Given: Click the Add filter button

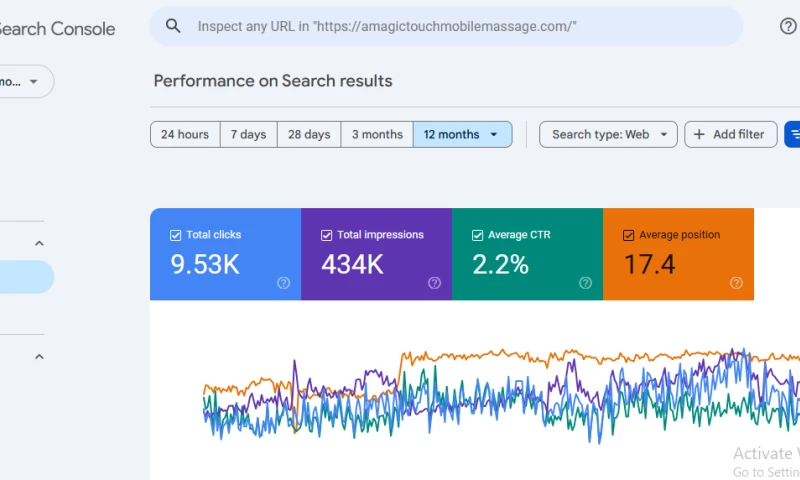Looking at the screenshot, I should coord(731,134).
